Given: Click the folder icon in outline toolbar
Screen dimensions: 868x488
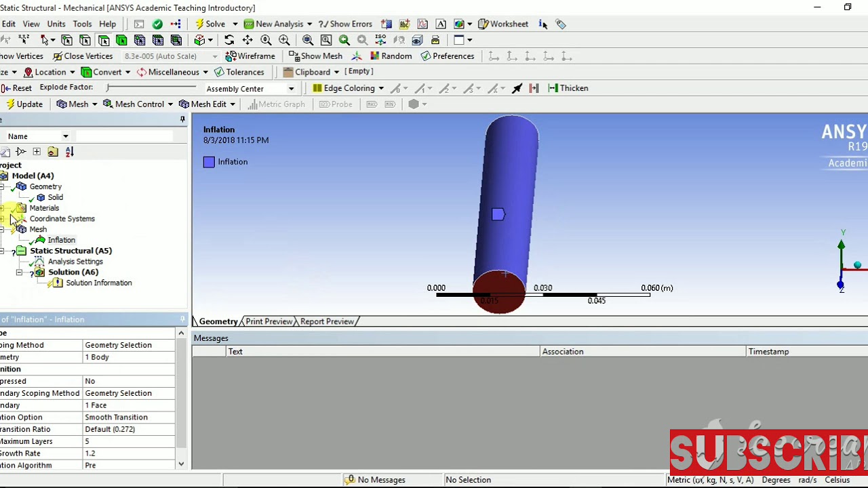Looking at the screenshot, I should pos(53,152).
